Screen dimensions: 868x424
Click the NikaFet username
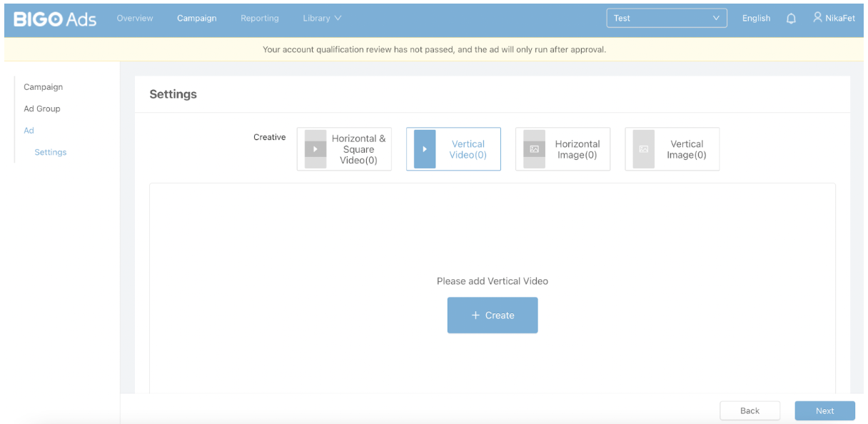(841, 19)
